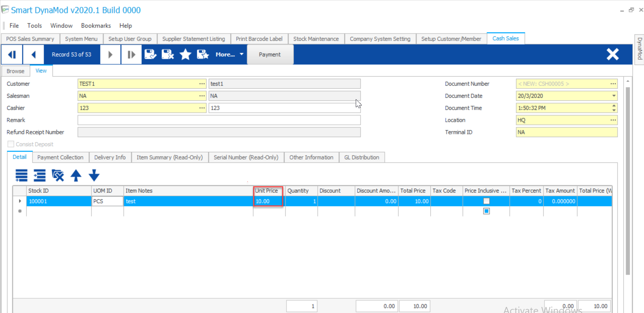Close the Cash Sales form with the white X

(x=612, y=54)
